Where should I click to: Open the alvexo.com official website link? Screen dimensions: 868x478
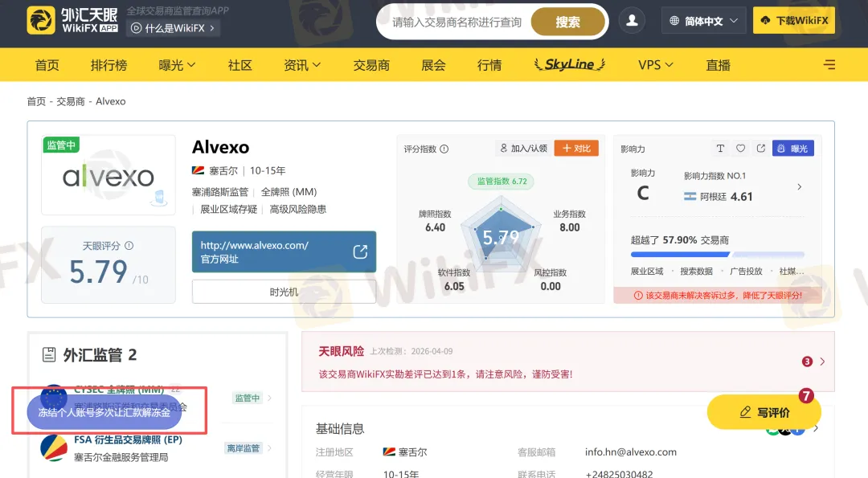[x=284, y=251]
